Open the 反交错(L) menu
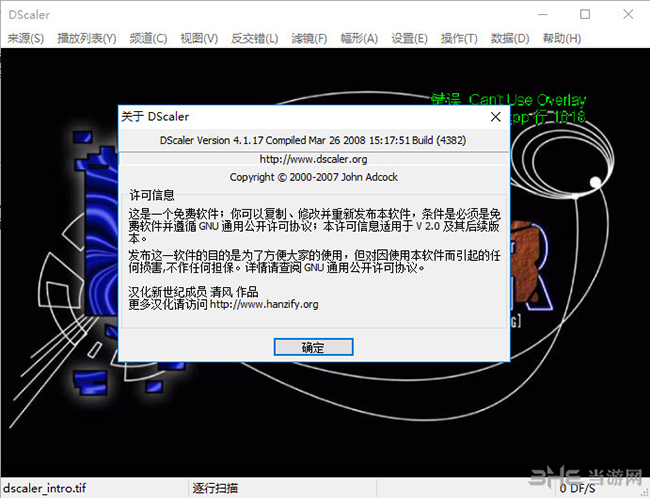Viewport: 650px width, 498px height. point(255,39)
